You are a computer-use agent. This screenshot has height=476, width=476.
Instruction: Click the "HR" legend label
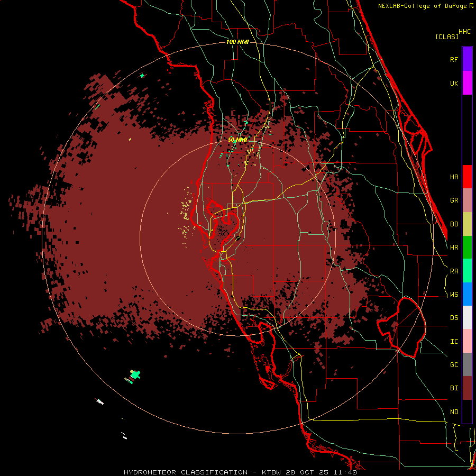click(x=454, y=248)
